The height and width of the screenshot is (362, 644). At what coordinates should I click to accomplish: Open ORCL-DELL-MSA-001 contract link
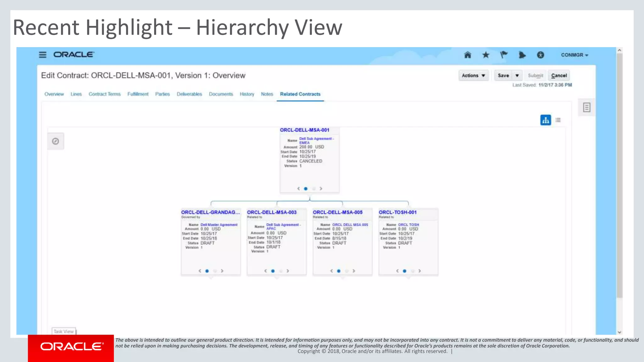304,130
